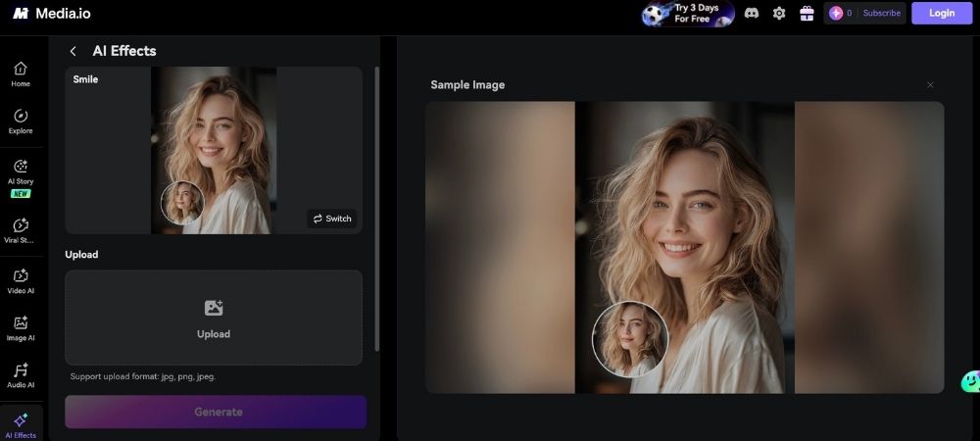Open the Explore compass icon
Viewport: 980px width, 441px height.
coord(21,117)
